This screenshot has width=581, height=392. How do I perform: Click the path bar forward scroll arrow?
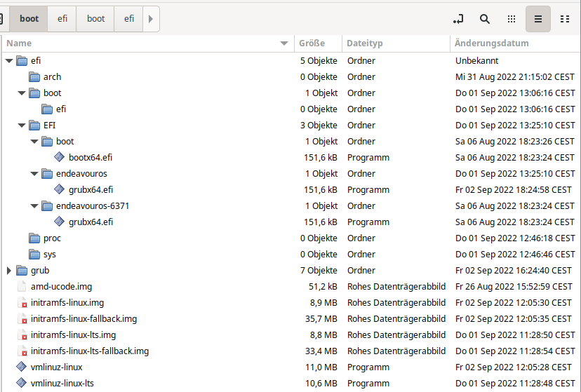point(151,19)
